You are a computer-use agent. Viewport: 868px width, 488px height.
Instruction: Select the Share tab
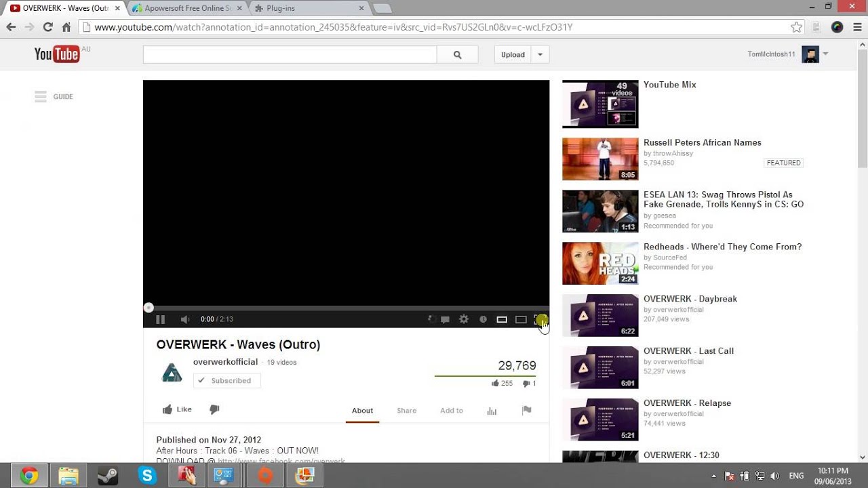tap(407, 411)
